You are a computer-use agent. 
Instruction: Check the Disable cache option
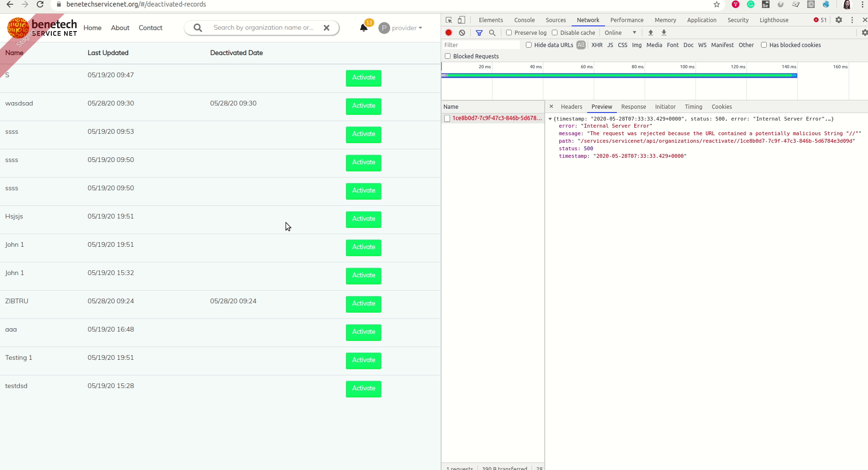555,32
